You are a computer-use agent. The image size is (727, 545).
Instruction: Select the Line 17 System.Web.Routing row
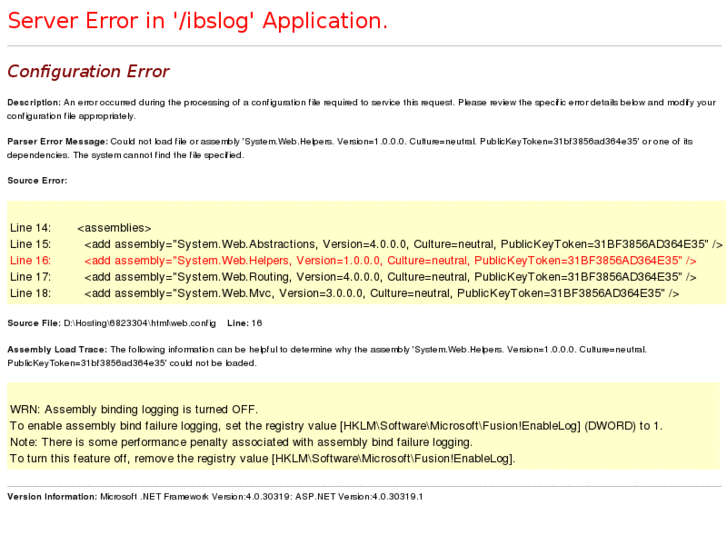pos(353,277)
